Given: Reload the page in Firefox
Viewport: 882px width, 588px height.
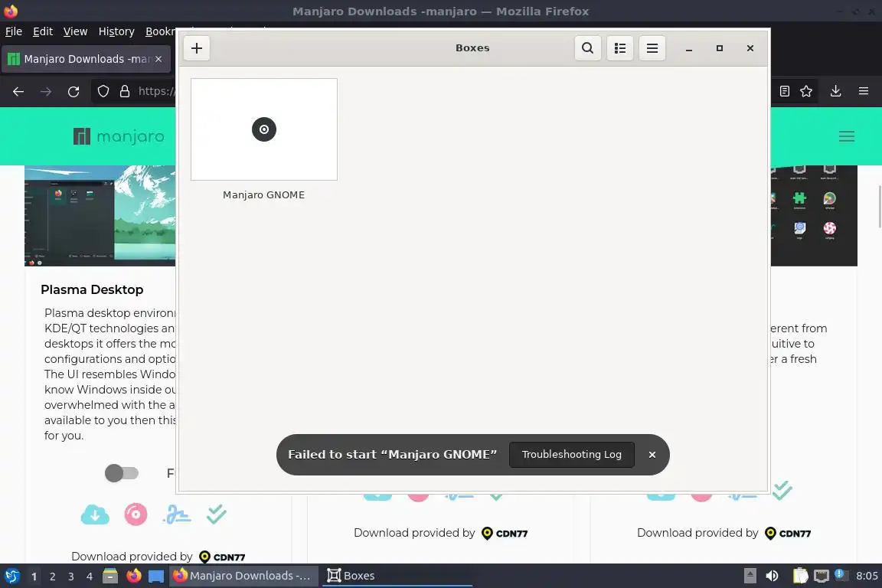Looking at the screenshot, I should (x=73, y=91).
